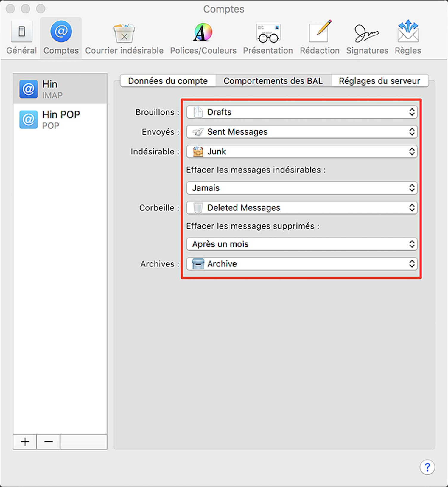
Task: Open the Envoyés Sent Messages dropdown
Action: [x=302, y=132]
